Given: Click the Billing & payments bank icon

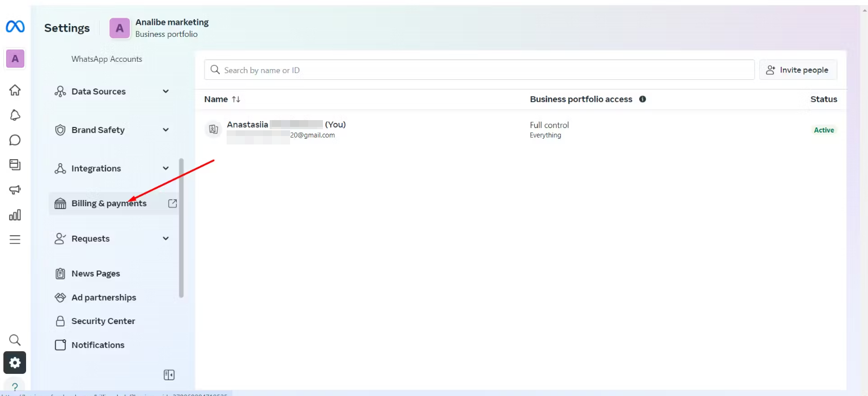Looking at the screenshot, I should [x=60, y=203].
